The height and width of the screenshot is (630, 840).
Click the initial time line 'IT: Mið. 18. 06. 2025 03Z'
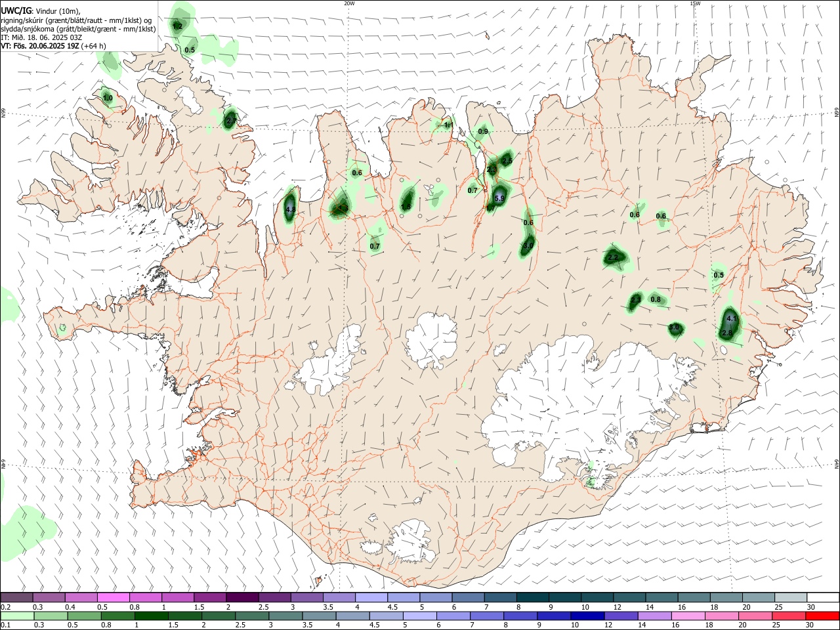[x=41, y=37]
